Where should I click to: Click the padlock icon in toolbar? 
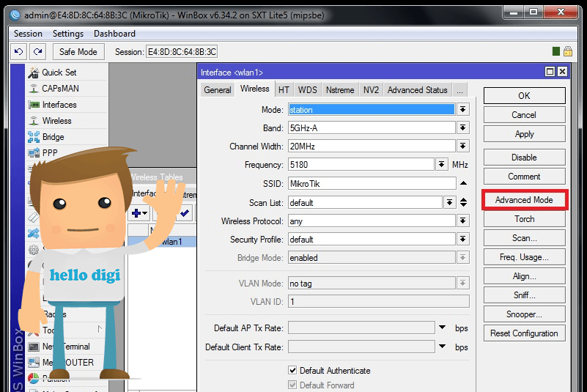[x=568, y=51]
